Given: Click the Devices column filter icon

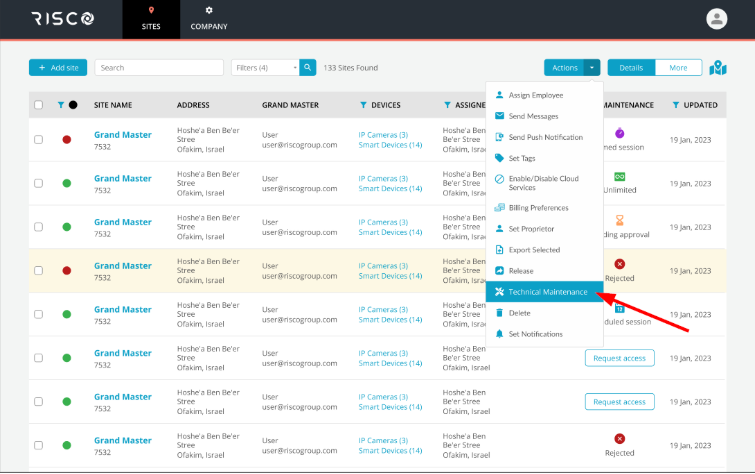Looking at the screenshot, I should click(362, 105).
